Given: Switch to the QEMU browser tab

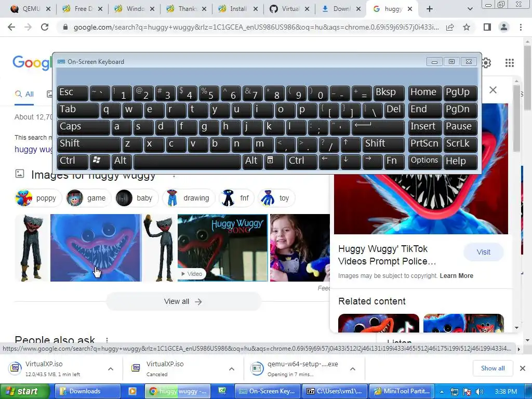Looking at the screenshot, I should pyautogui.click(x=30, y=9).
